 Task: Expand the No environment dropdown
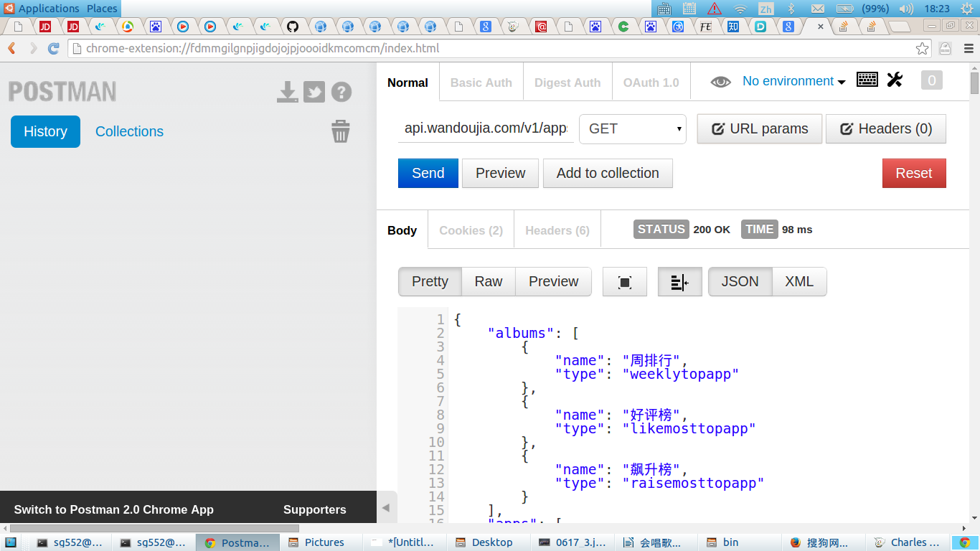793,81
